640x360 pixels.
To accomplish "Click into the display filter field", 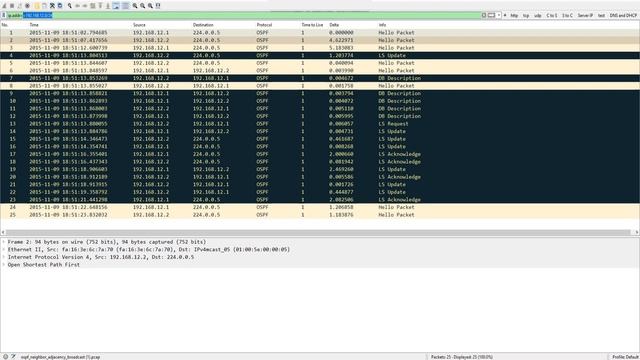I will click(x=243, y=16).
